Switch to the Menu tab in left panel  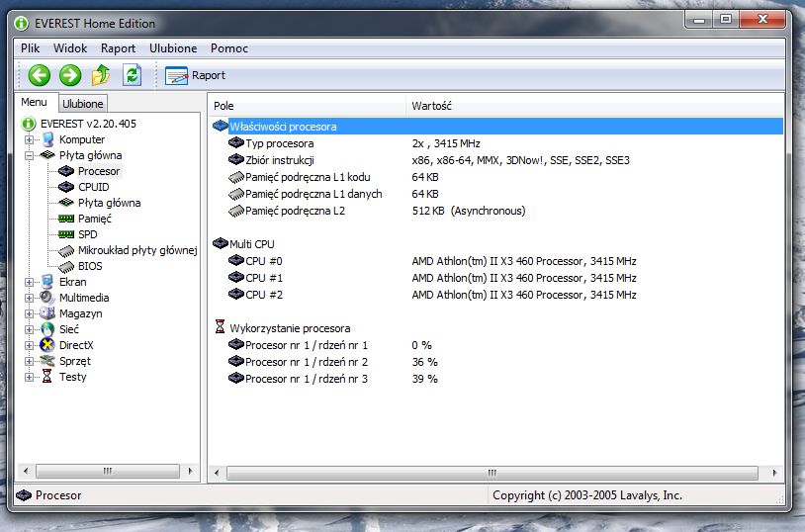[x=35, y=102]
